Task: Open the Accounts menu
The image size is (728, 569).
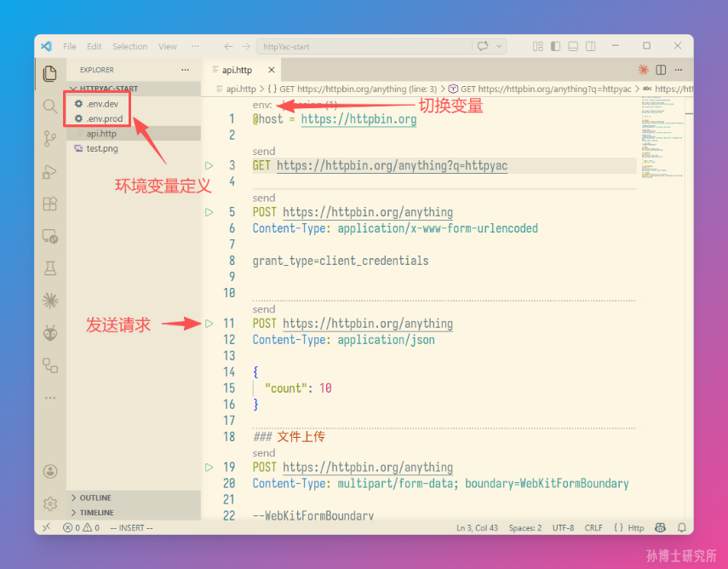Action: (x=50, y=471)
